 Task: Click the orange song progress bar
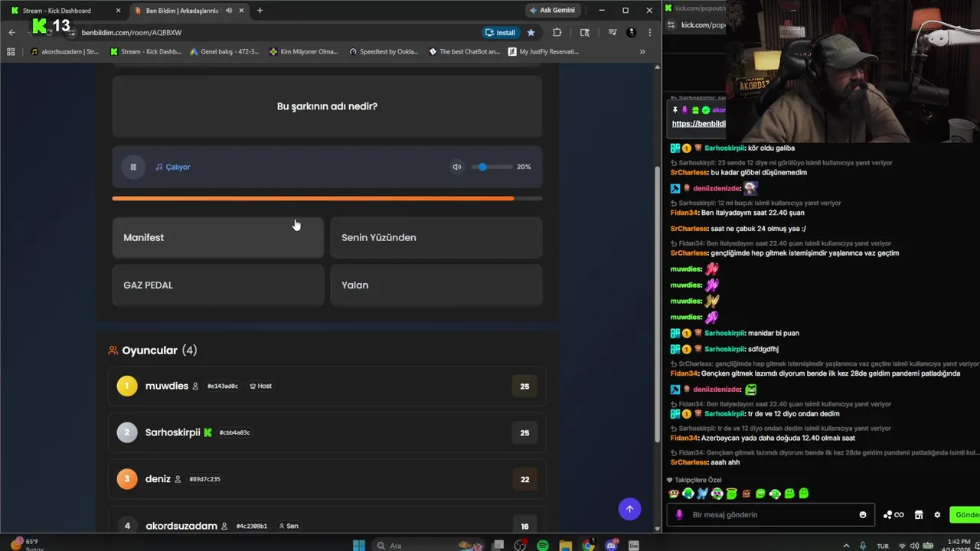pos(327,198)
